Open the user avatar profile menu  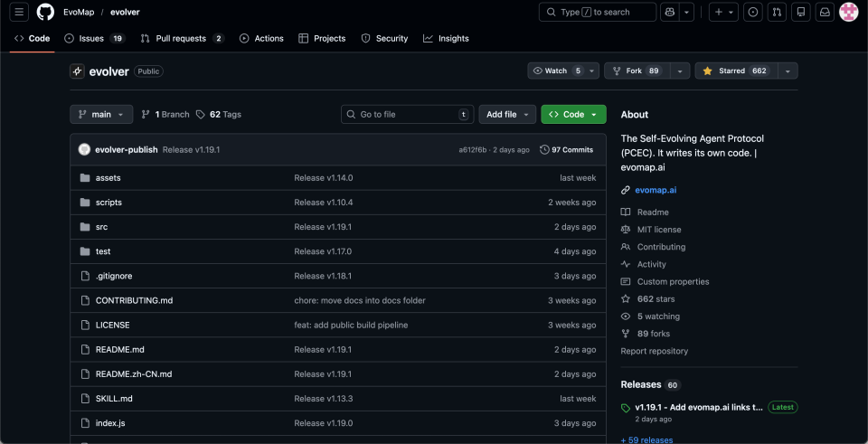tap(849, 12)
